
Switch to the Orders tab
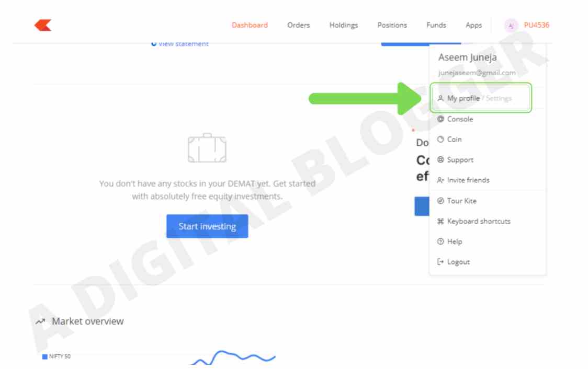(x=298, y=25)
